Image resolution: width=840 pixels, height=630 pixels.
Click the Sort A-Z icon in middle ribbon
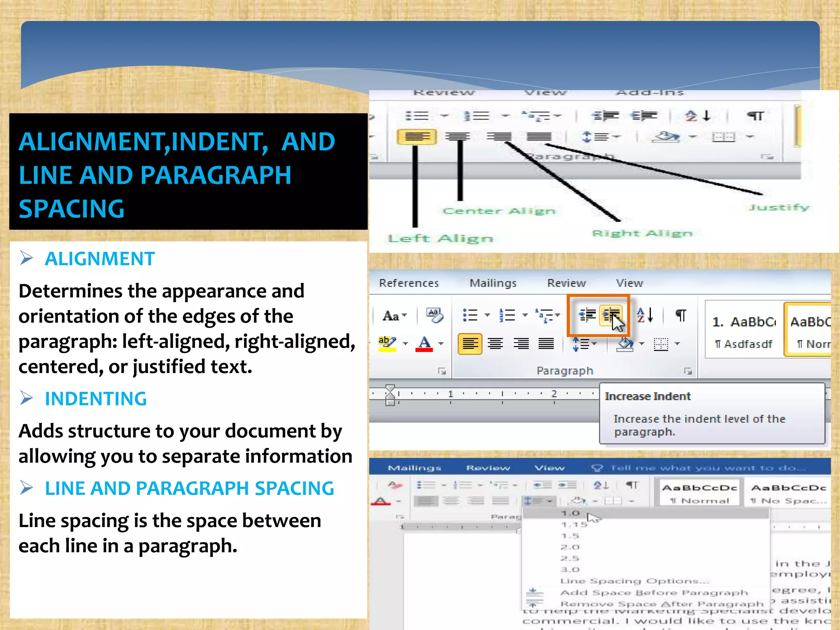[645, 315]
